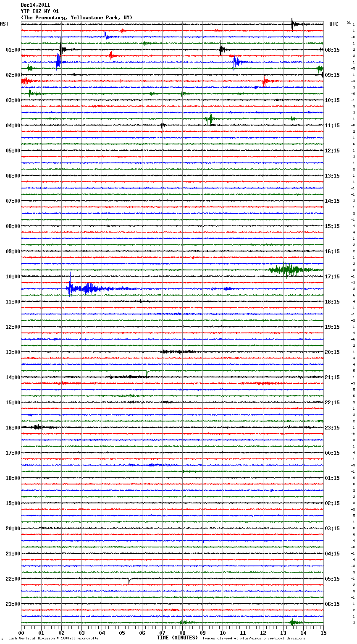
Task: Click the 23:00 MST time label
Action: point(13,604)
